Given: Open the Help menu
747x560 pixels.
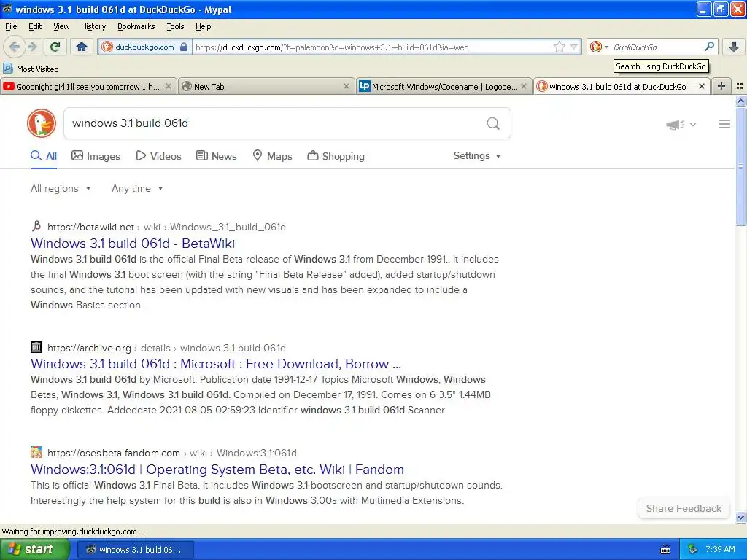Looking at the screenshot, I should (x=203, y=26).
